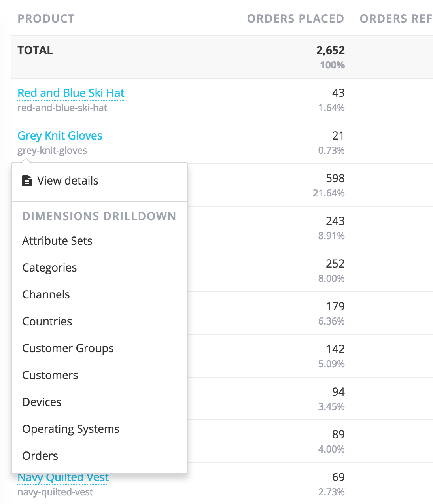The height and width of the screenshot is (504, 433).
Task: Click the orders value 598
Action: coord(335,178)
